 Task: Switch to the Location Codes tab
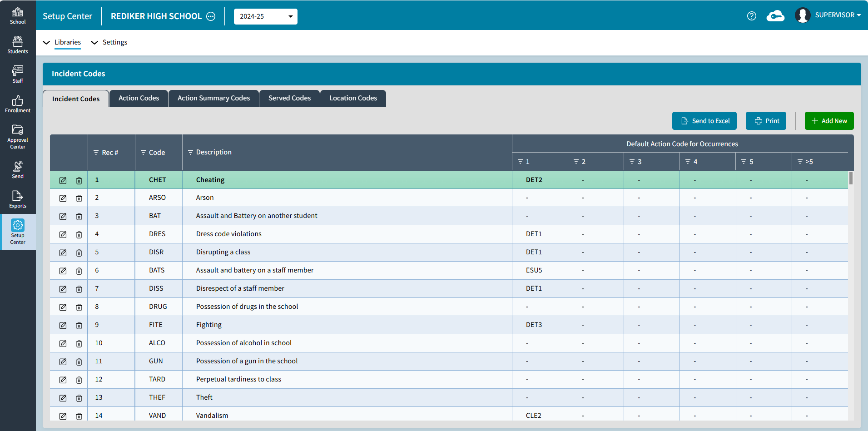[353, 98]
